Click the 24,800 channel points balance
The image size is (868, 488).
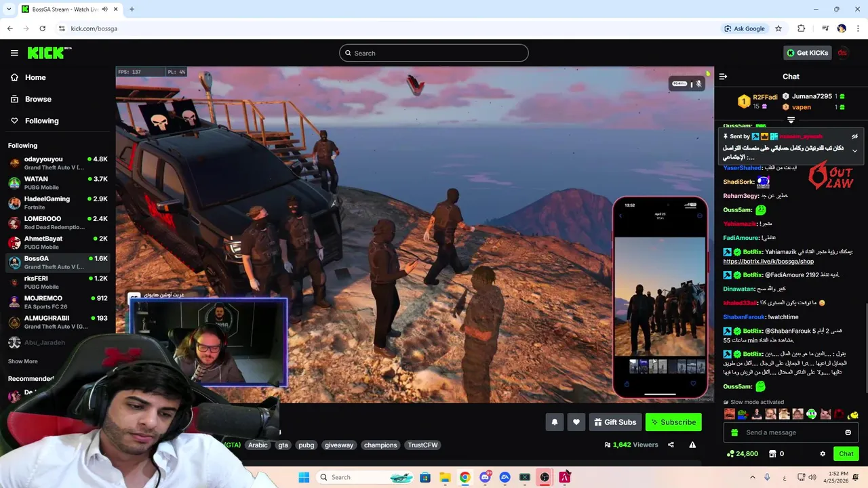[x=742, y=454]
